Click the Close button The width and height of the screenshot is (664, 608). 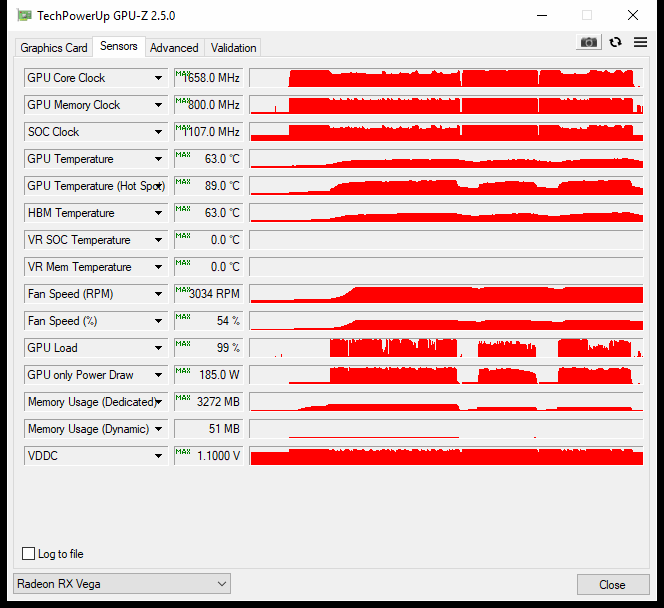click(x=612, y=585)
